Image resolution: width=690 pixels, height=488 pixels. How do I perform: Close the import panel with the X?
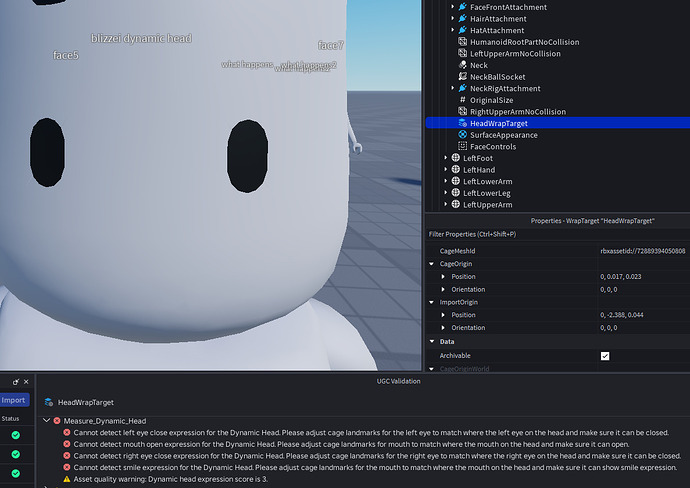(26, 382)
